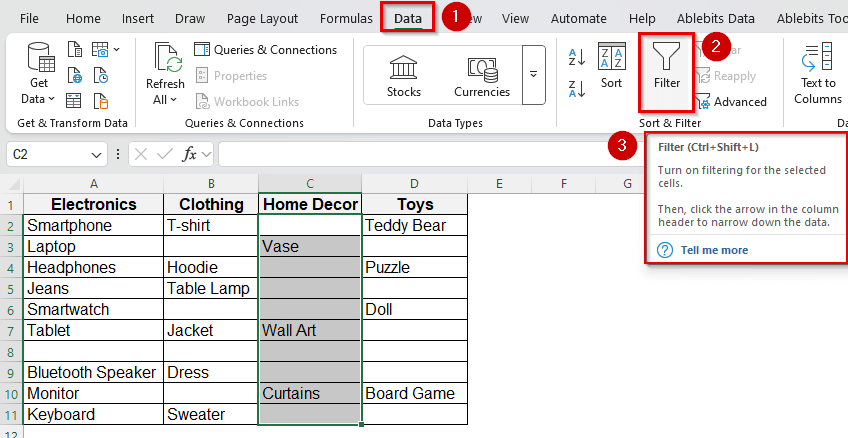Open the Advanced filter options
This screenshot has width=848, height=438.
tap(731, 101)
